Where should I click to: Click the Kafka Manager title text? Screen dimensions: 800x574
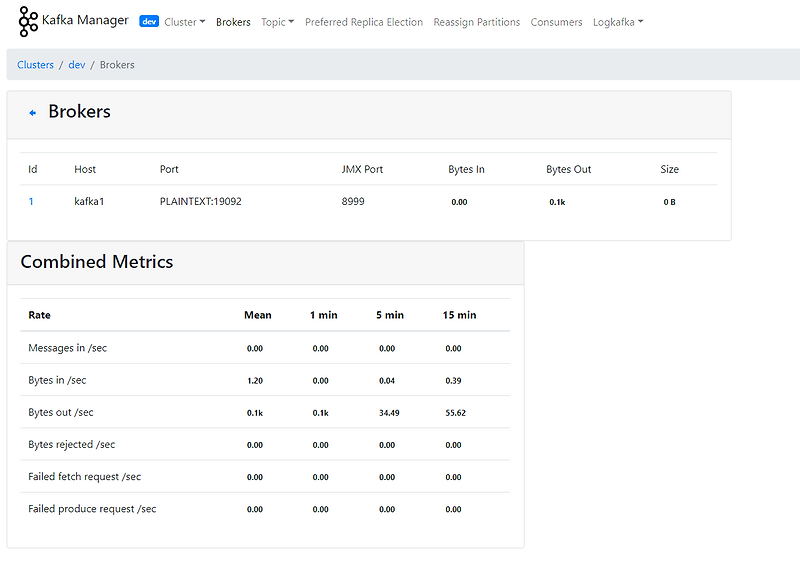[x=85, y=20]
